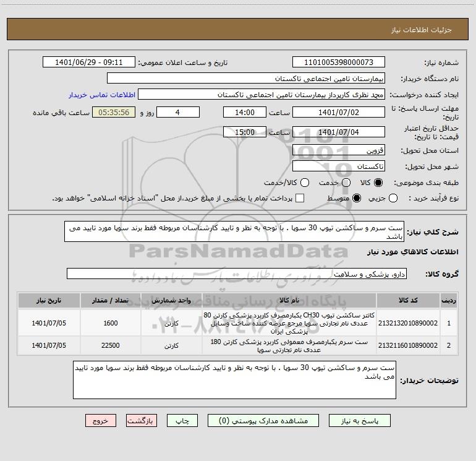Click the 14:00 deadline hour field
The height and width of the screenshot is (461, 476).
[x=245, y=112]
